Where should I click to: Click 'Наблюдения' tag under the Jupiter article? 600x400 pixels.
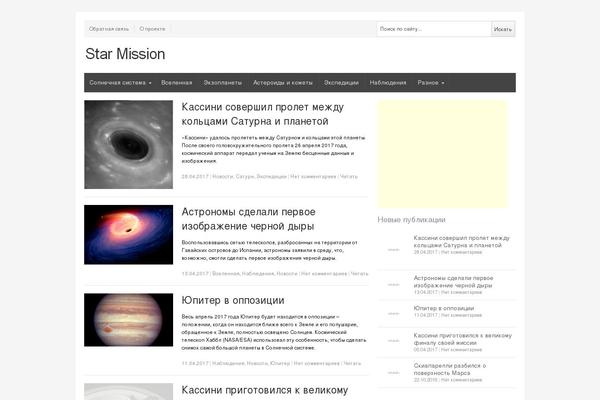(228, 363)
